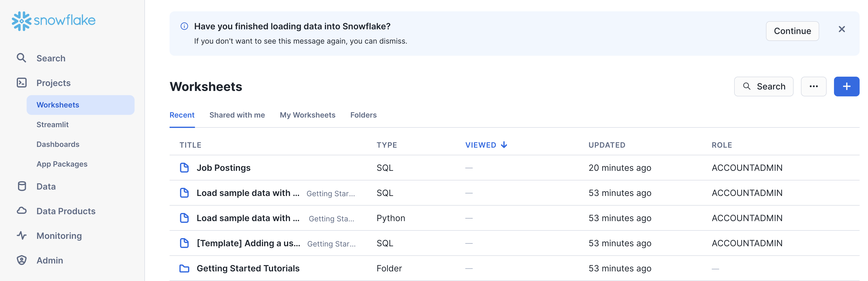Open the Job Postings worksheet
Image resolution: width=868 pixels, height=281 pixels.
tap(223, 168)
